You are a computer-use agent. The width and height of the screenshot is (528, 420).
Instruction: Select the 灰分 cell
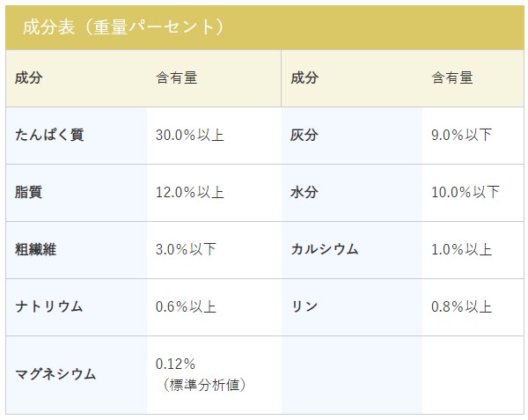pyautogui.click(x=304, y=136)
